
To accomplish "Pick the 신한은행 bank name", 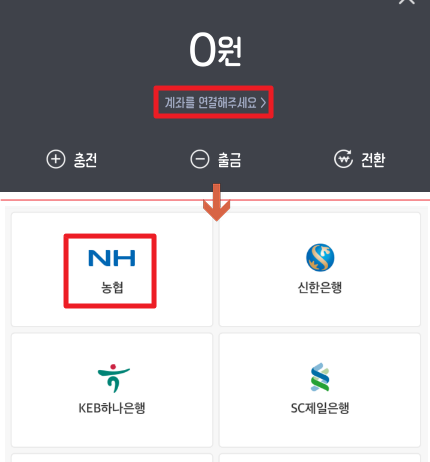I will pyautogui.click(x=320, y=287).
